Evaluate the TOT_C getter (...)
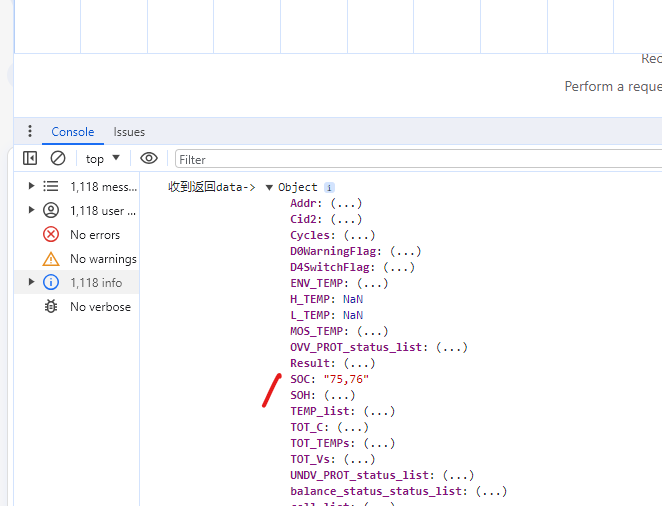Viewport: 662px width, 506px height. [353, 428]
